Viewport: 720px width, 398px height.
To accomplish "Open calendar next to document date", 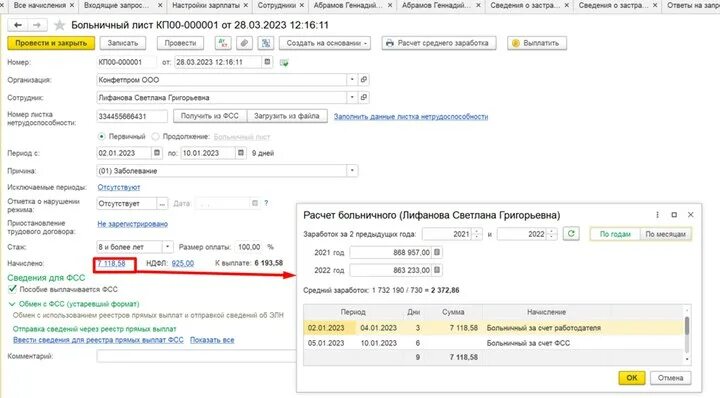I will [267, 62].
